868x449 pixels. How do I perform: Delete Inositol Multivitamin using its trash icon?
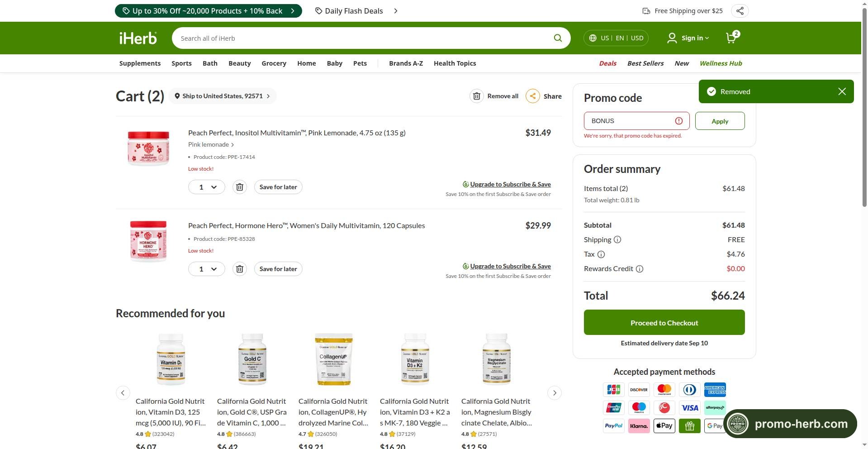[240, 187]
